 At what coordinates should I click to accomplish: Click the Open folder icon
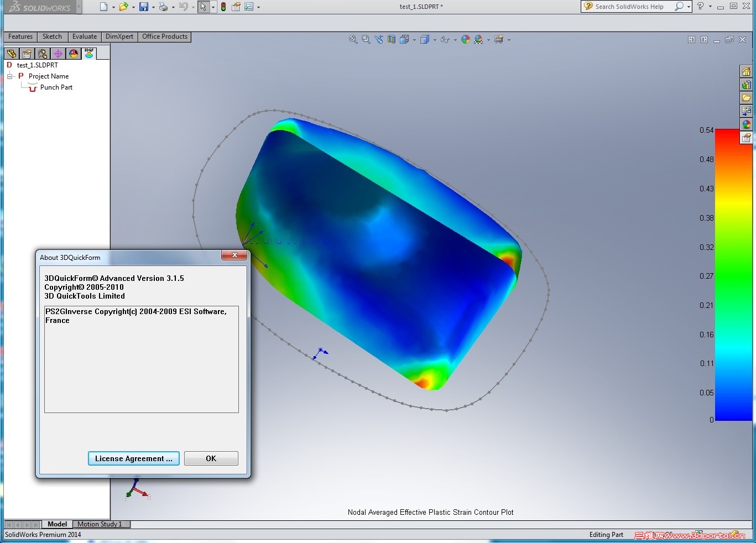click(x=124, y=7)
